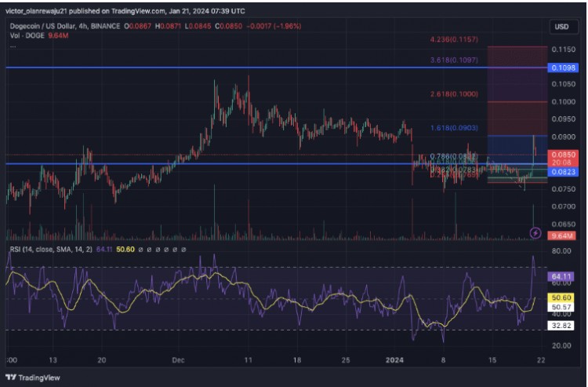Click the 9.64M volume axis label
Viewport: 588px width, 387px height.
click(562, 235)
